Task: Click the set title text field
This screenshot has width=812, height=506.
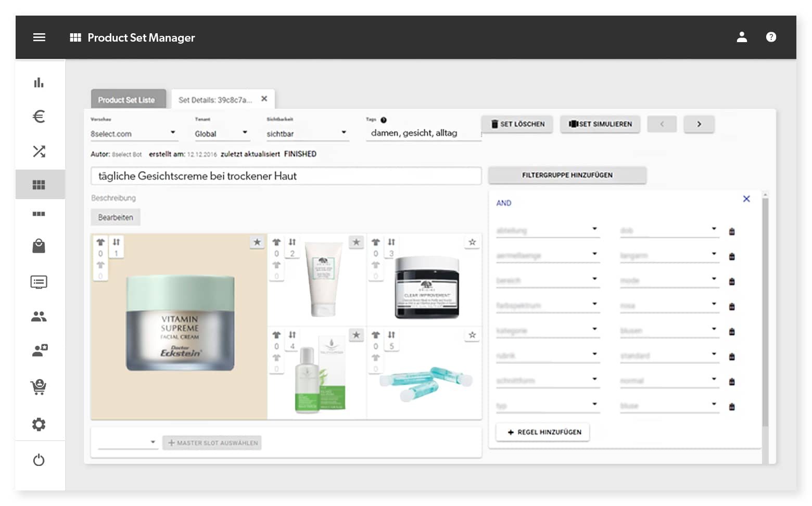Action: tap(285, 176)
